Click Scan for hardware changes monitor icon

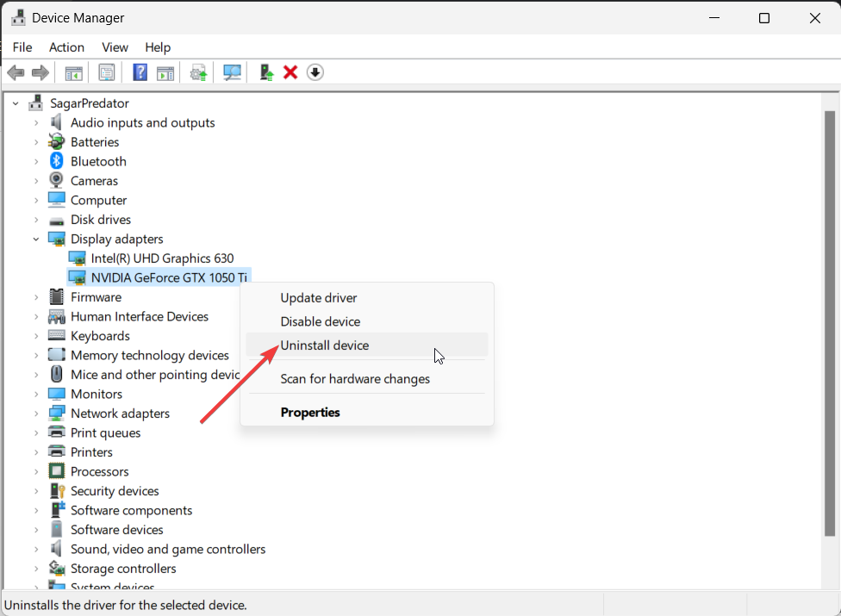(232, 72)
